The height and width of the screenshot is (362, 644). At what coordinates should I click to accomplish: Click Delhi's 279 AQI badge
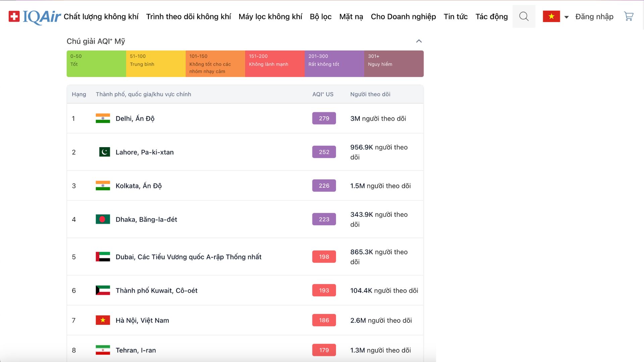(x=324, y=118)
